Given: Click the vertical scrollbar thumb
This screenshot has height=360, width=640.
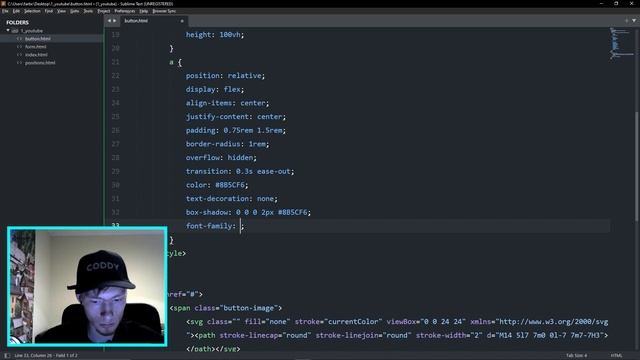Looking at the screenshot, I should pyautogui.click(x=636, y=167).
